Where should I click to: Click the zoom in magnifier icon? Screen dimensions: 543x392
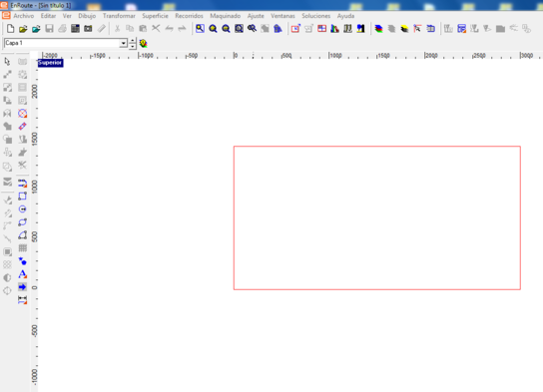click(x=213, y=29)
